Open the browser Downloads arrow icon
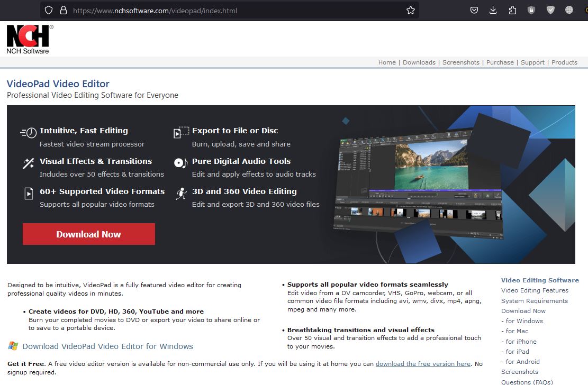This screenshot has width=588, height=385. pos(493,11)
